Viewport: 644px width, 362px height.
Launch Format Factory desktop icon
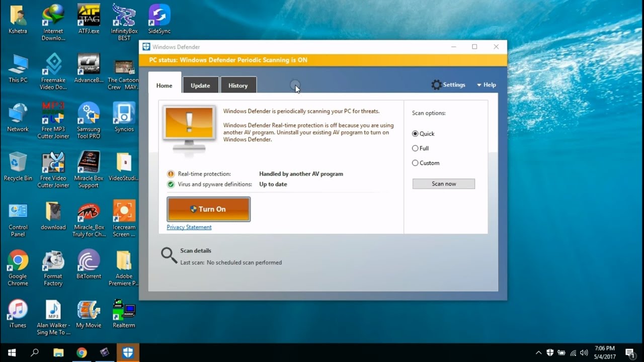click(53, 267)
